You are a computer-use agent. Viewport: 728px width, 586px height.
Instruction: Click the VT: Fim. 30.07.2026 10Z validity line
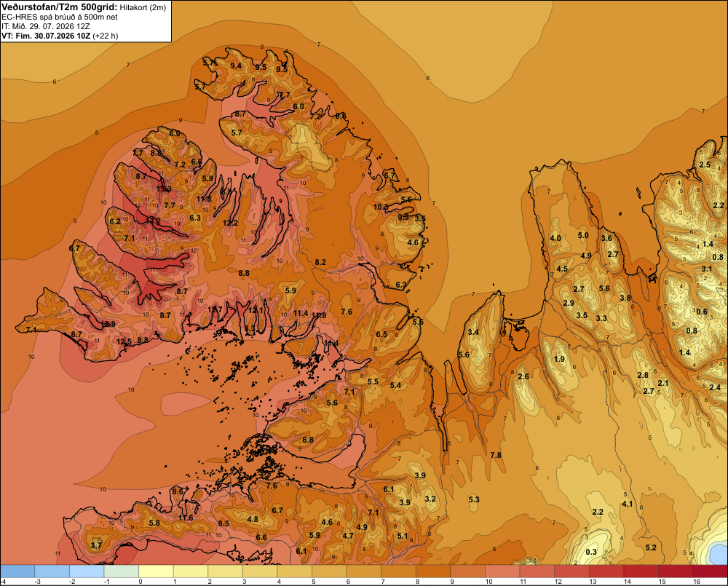(x=60, y=36)
